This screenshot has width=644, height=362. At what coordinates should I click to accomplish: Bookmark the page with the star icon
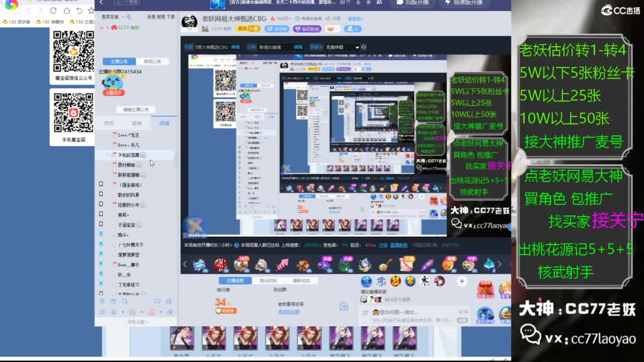(91, 11)
